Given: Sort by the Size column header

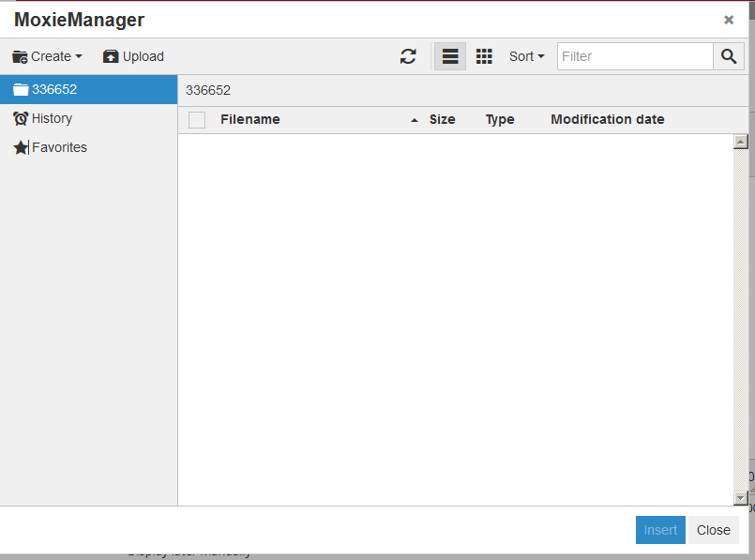Looking at the screenshot, I should pyautogui.click(x=442, y=119).
